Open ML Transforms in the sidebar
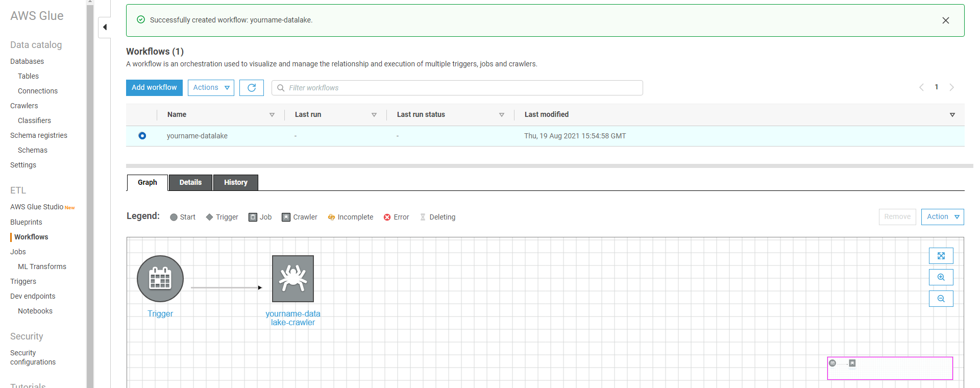The width and height of the screenshot is (980, 388). [x=42, y=266]
